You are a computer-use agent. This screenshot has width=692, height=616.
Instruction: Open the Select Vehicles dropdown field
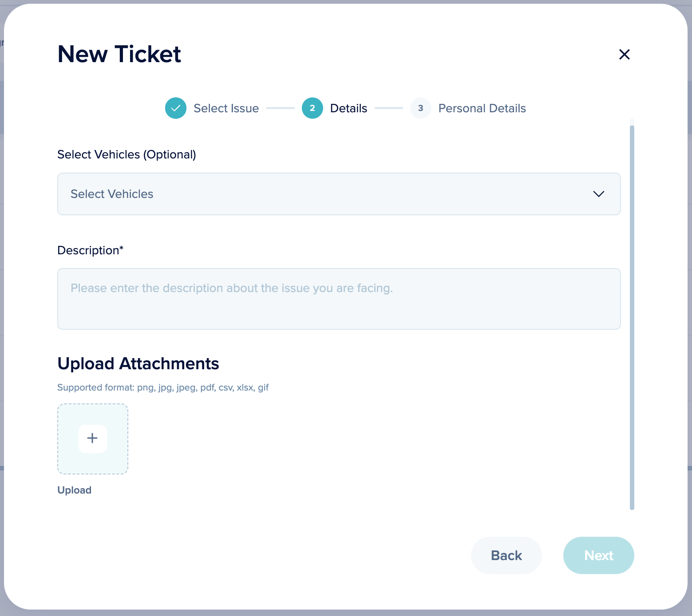[x=339, y=194]
